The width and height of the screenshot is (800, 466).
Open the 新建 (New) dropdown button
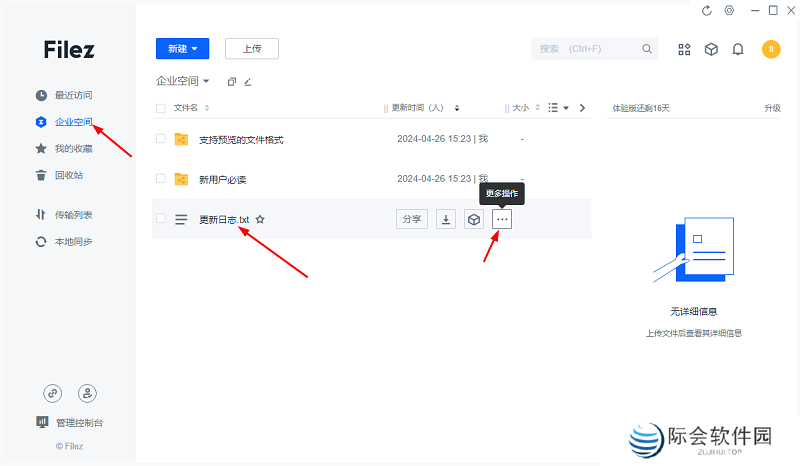pos(183,48)
